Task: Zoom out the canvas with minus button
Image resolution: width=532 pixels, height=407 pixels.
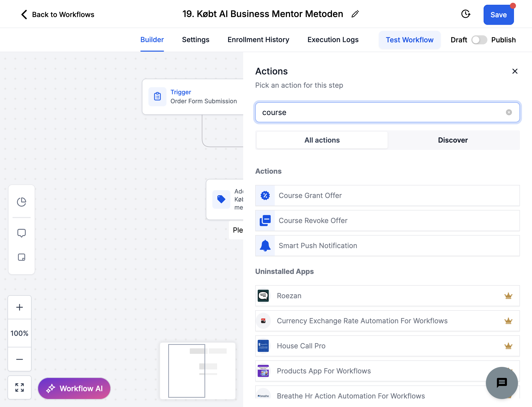Action: pyautogui.click(x=20, y=359)
